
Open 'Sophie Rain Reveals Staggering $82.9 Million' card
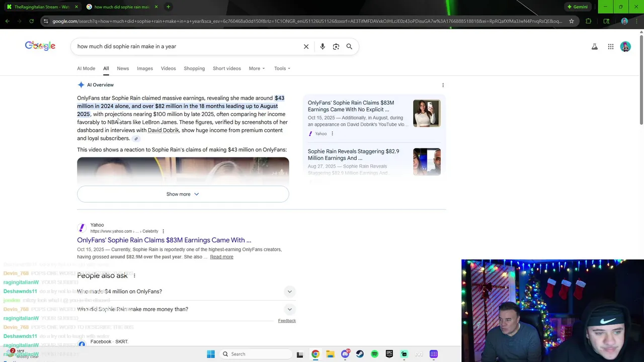coord(353,154)
